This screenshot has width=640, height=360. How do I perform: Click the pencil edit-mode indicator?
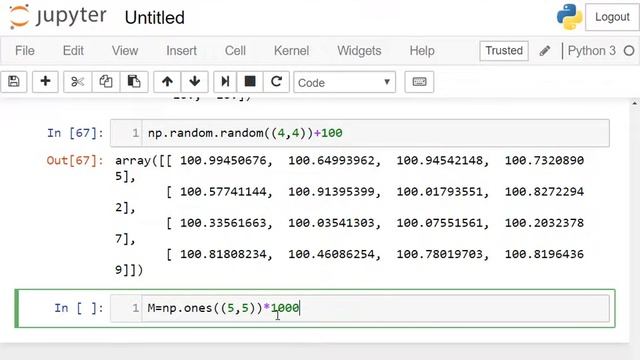(x=544, y=51)
